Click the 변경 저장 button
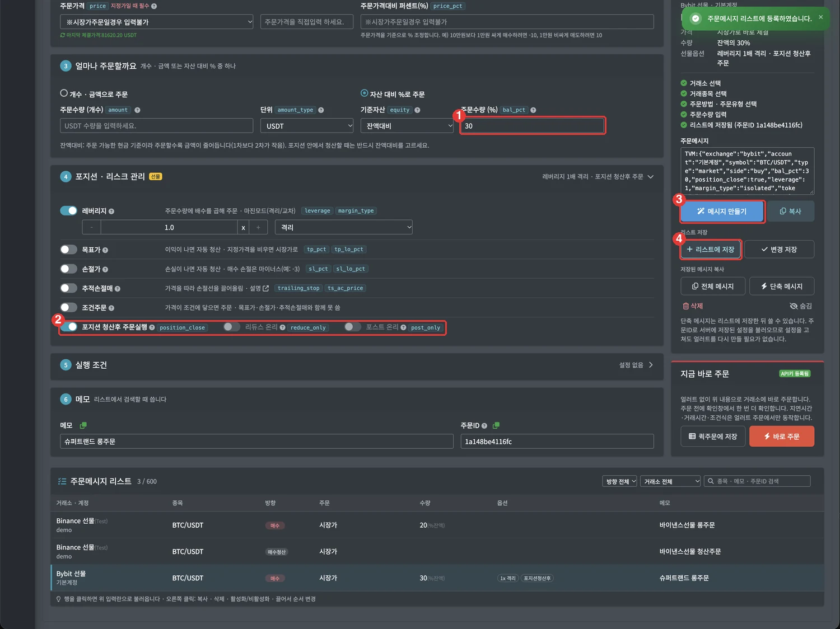 779,250
